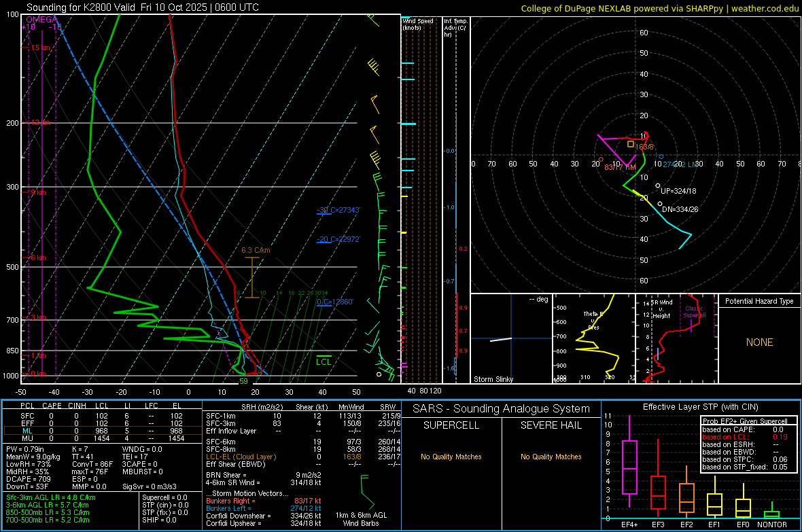This screenshot has height=532, width=802.
Task: Select the MU parcel row
Action: (x=102, y=438)
